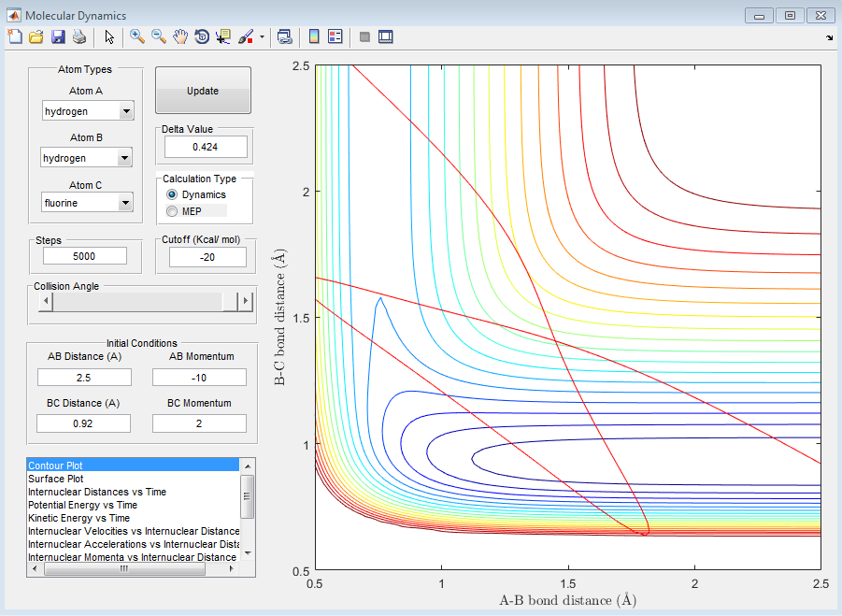This screenshot has width=842, height=616.
Task: Select the Zoom Out magnifier tool
Action: tap(159, 36)
